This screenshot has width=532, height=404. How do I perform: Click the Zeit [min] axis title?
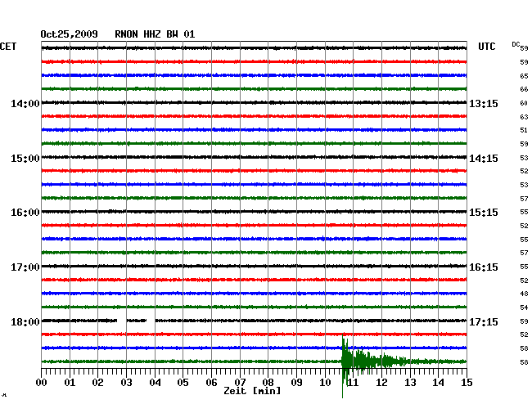coord(252,391)
